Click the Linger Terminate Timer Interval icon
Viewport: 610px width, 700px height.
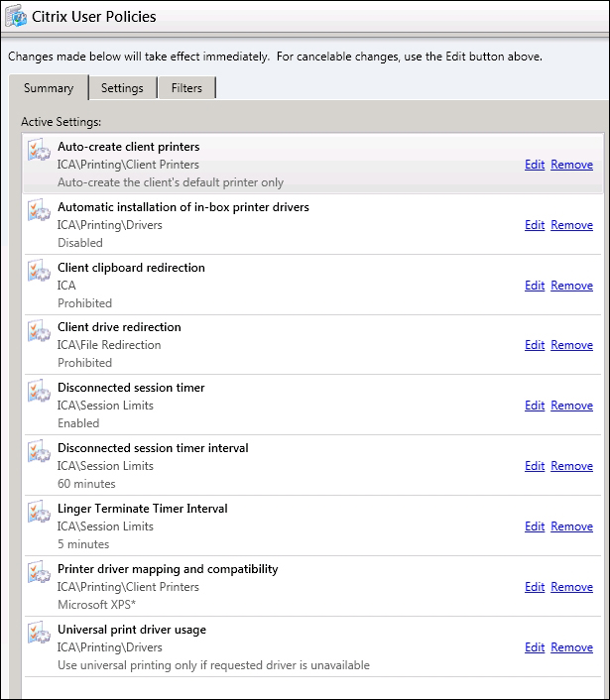click(x=39, y=512)
